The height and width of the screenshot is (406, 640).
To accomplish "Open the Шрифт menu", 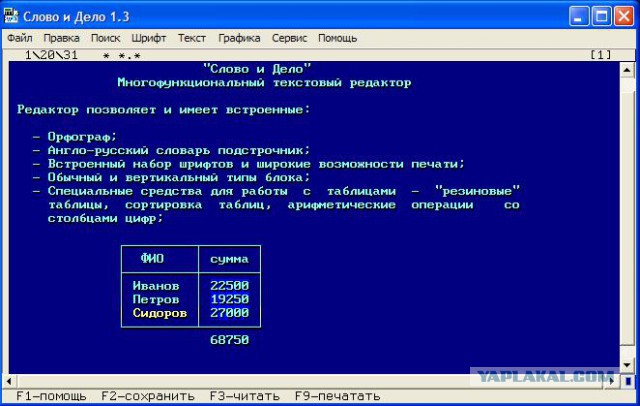I will point(149,38).
